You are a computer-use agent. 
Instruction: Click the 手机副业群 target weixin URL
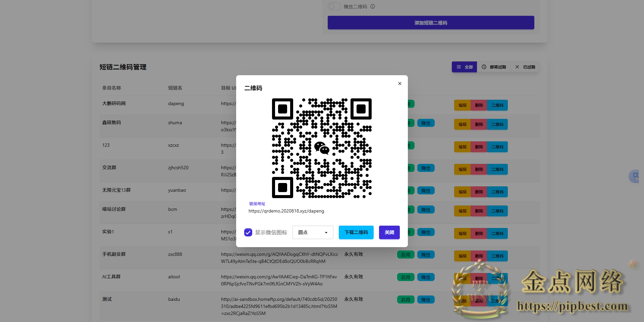pyautogui.click(x=279, y=258)
